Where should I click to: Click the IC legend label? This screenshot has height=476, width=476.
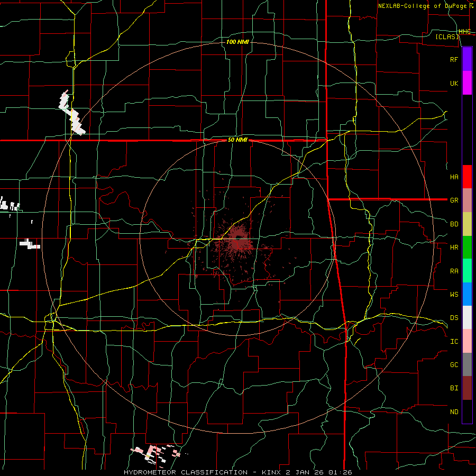(454, 342)
